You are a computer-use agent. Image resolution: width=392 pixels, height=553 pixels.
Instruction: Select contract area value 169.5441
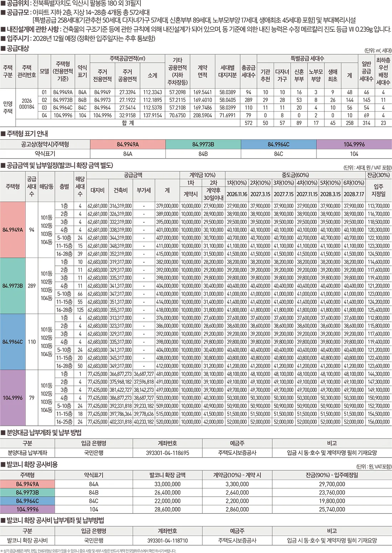click(x=202, y=92)
